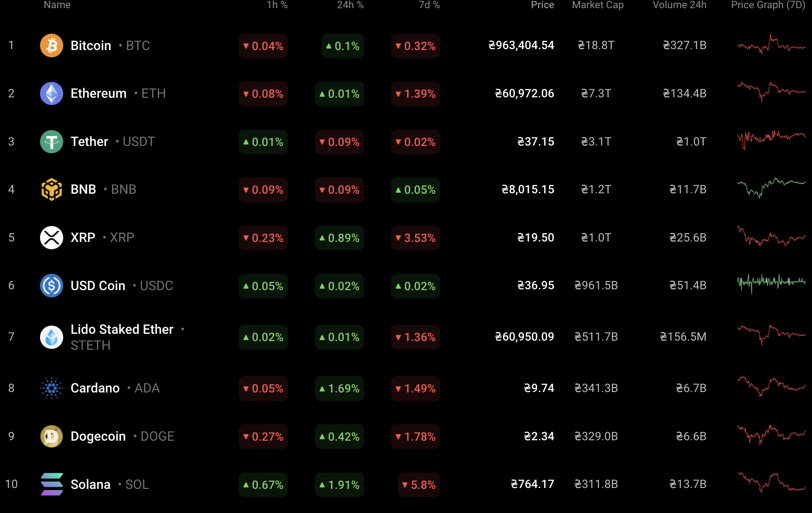Open the Ethereum coin page
Screen dimensions: 812x513
(98, 93)
